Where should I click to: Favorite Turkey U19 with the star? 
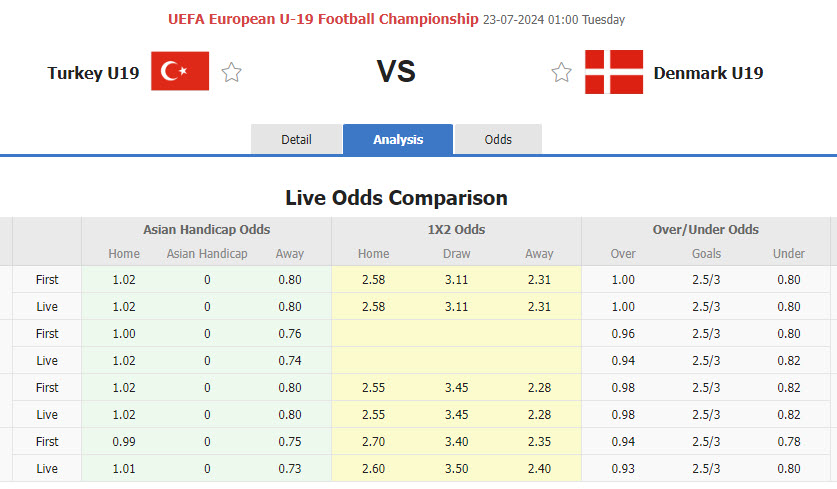point(232,72)
